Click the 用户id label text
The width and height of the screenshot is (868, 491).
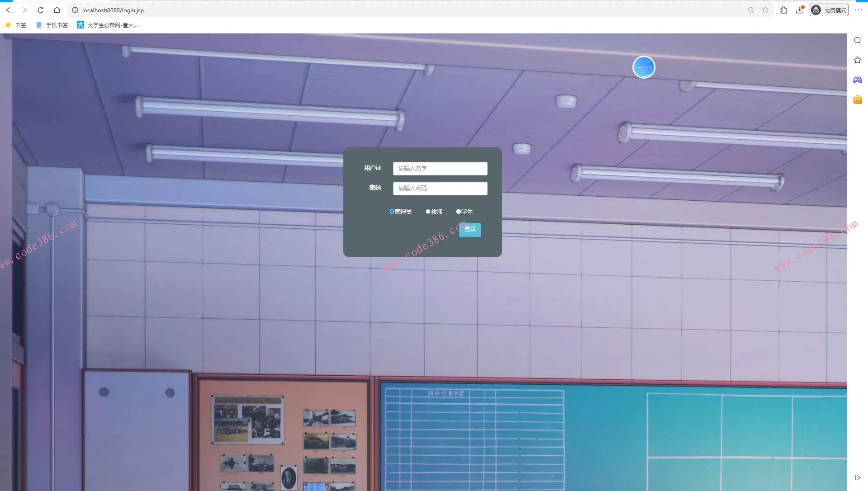(372, 168)
